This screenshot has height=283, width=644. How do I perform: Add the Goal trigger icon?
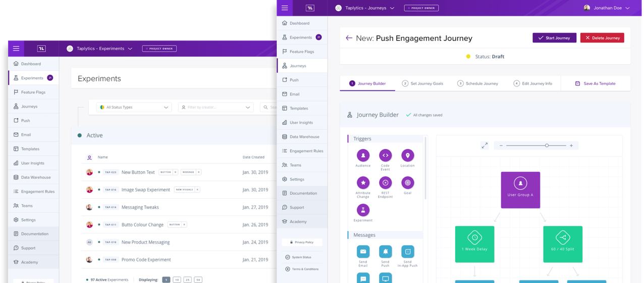tap(407, 182)
